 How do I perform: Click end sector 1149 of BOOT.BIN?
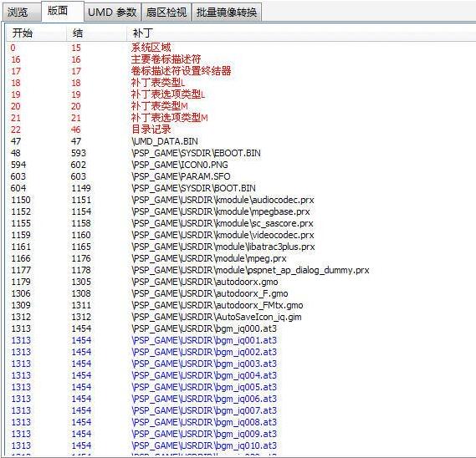81,188
